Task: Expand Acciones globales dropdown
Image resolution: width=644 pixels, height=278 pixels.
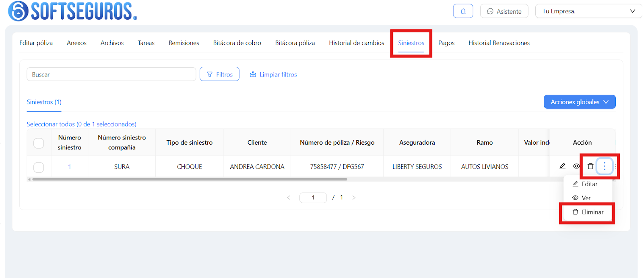Action: click(x=580, y=102)
